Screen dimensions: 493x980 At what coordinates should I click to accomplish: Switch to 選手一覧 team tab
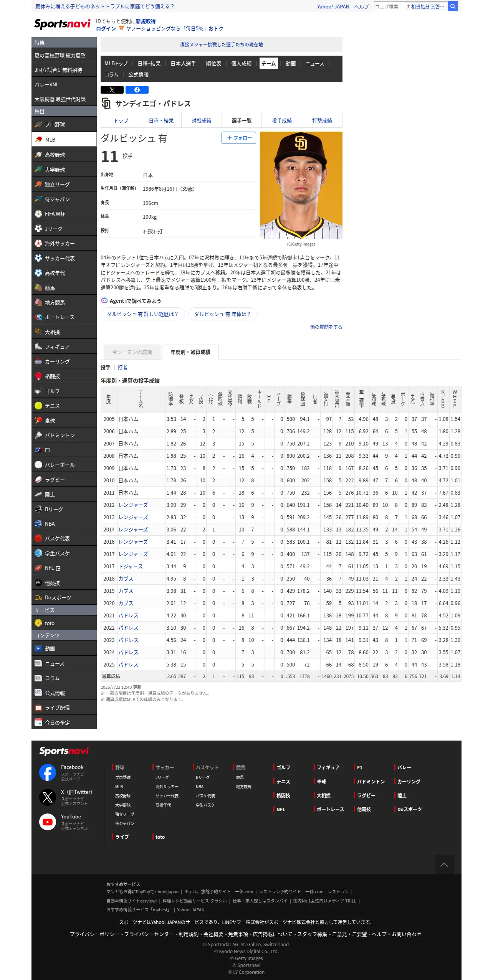[x=242, y=120]
